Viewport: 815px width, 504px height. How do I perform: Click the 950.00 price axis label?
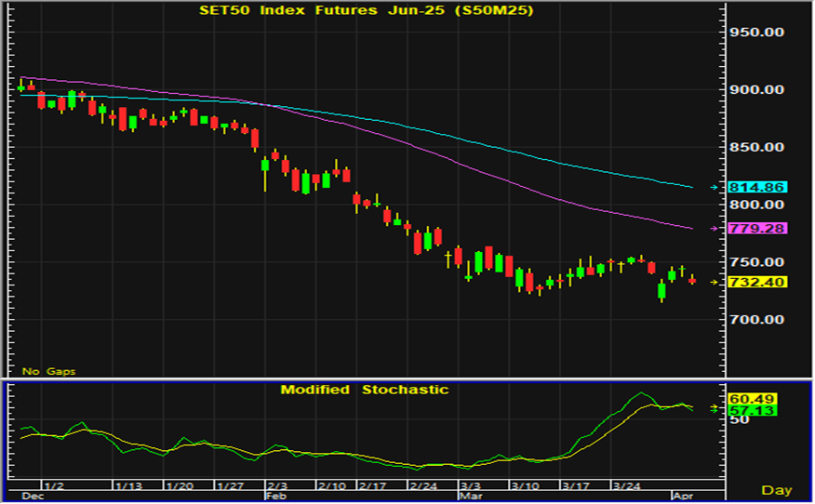point(756,33)
